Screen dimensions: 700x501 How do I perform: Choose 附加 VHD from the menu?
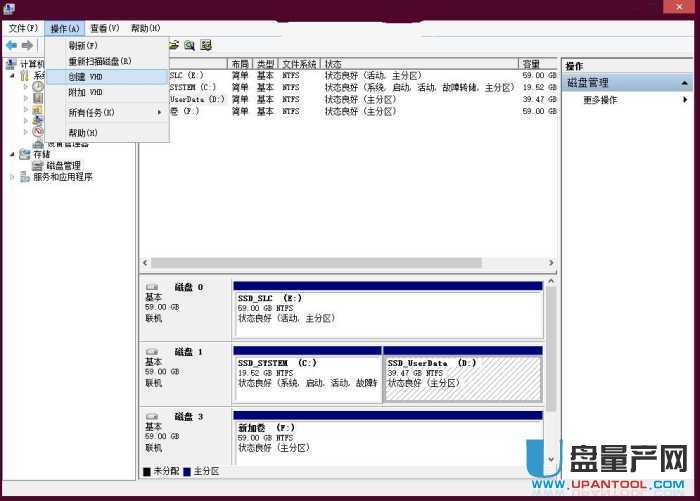coord(85,92)
